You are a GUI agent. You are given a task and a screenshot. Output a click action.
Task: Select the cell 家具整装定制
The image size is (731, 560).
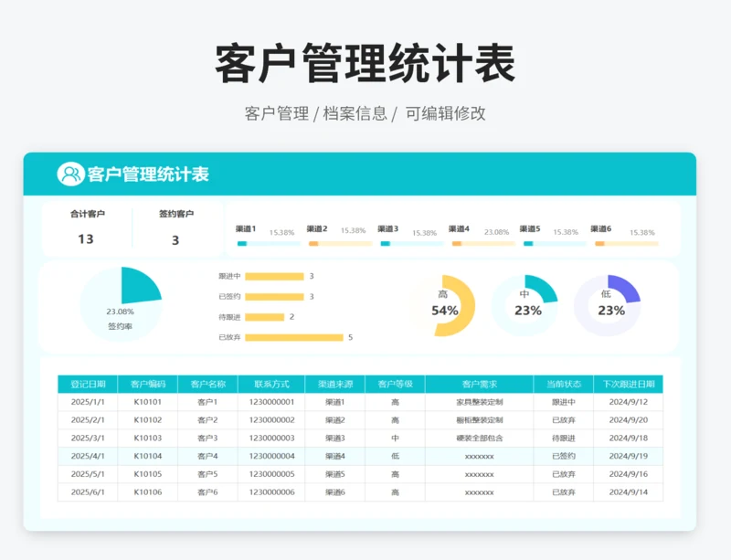479,402
